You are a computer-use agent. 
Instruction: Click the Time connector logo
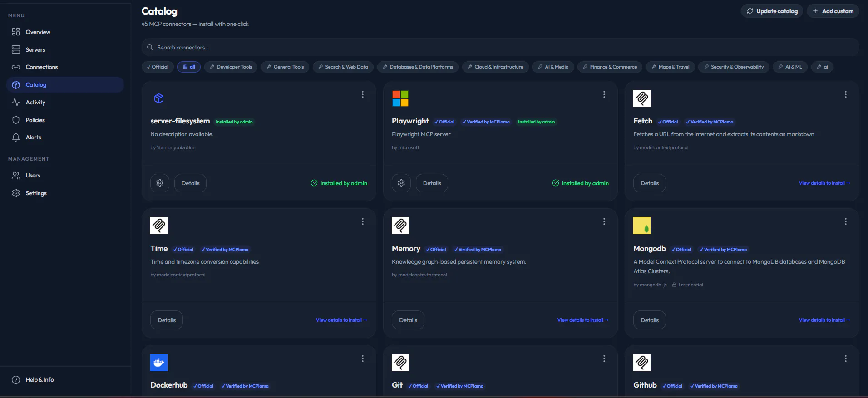159,226
